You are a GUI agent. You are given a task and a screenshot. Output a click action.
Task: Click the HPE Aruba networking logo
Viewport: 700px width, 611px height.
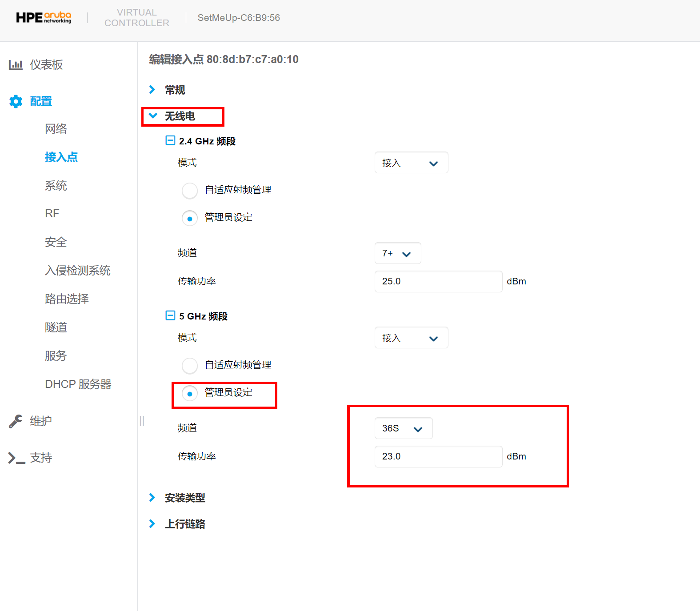click(44, 18)
